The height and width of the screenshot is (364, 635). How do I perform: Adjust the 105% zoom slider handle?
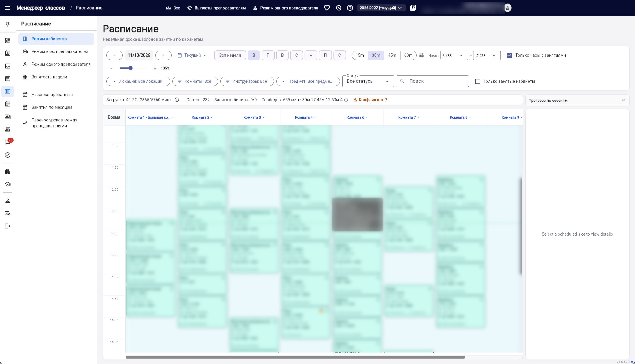(x=131, y=68)
